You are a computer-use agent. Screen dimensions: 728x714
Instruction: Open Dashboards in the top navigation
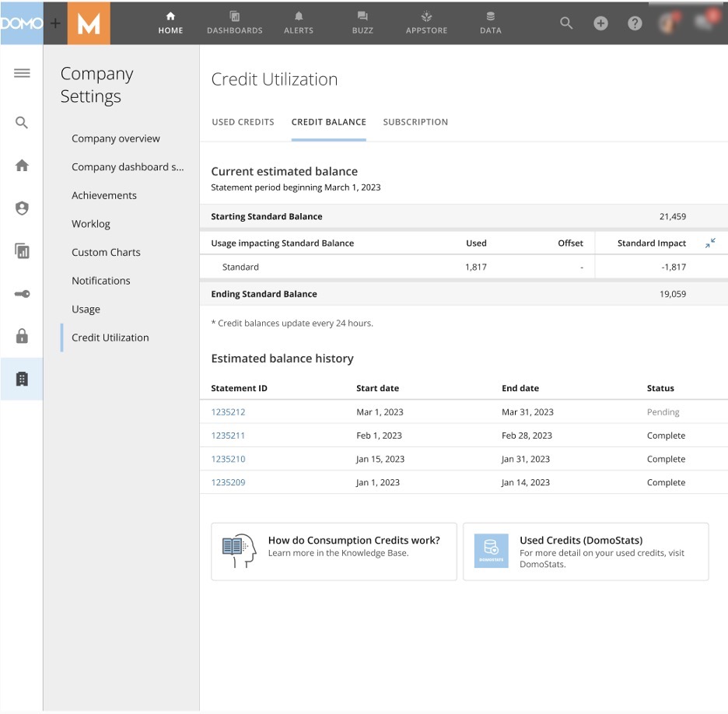[234, 23]
